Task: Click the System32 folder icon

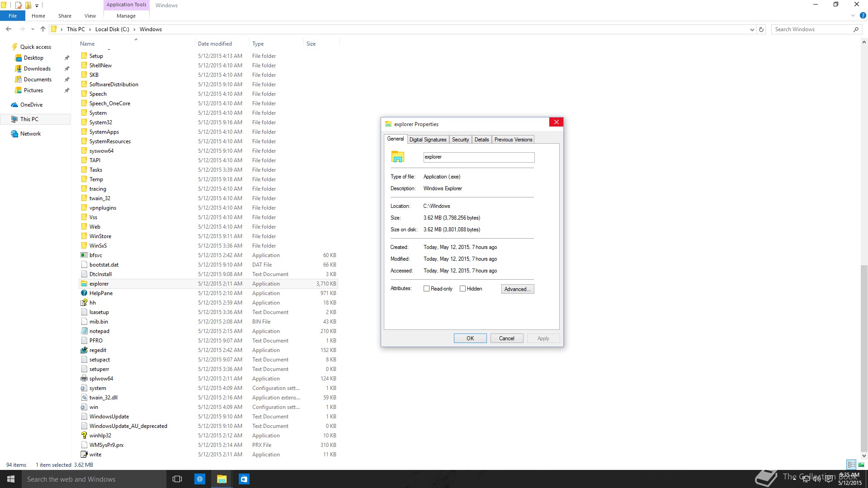Action: click(x=84, y=122)
